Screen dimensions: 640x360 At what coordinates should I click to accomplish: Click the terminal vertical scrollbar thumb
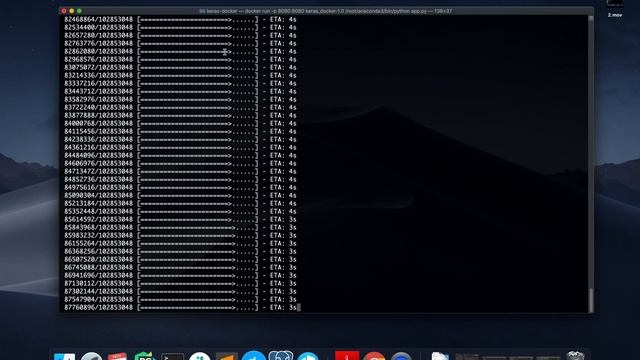pyautogui.click(x=591, y=300)
